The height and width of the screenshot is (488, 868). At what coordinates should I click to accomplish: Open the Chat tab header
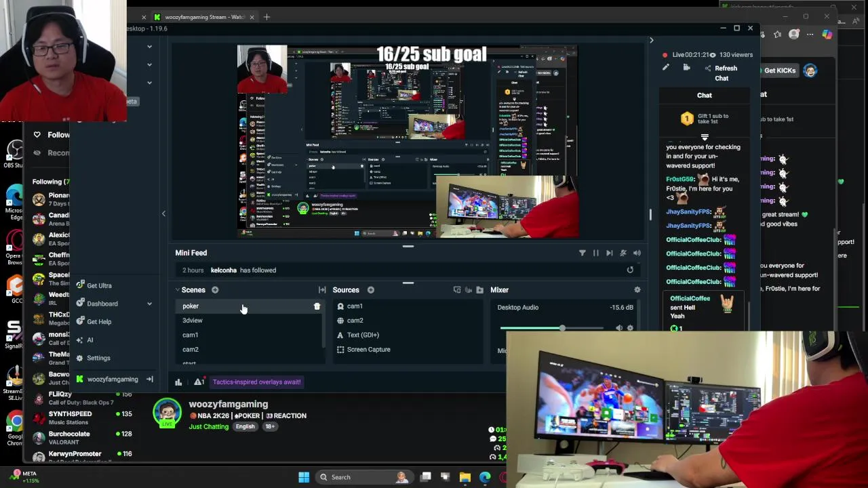tap(705, 96)
